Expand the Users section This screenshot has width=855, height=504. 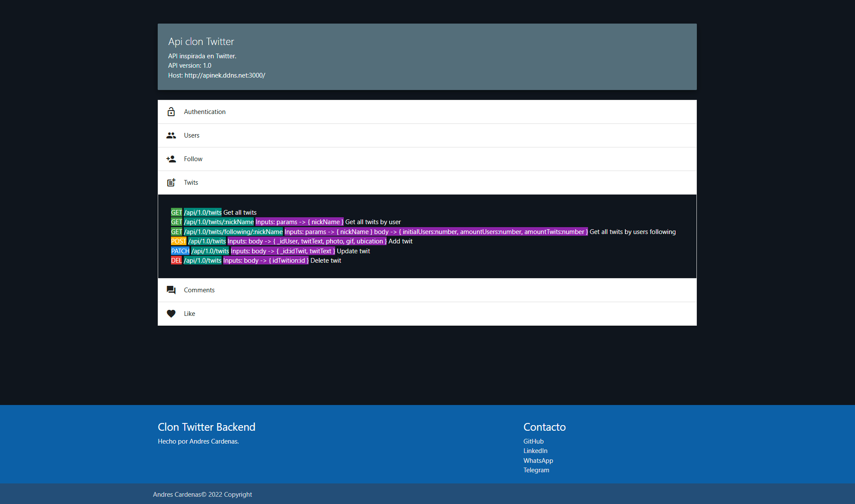(x=427, y=135)
